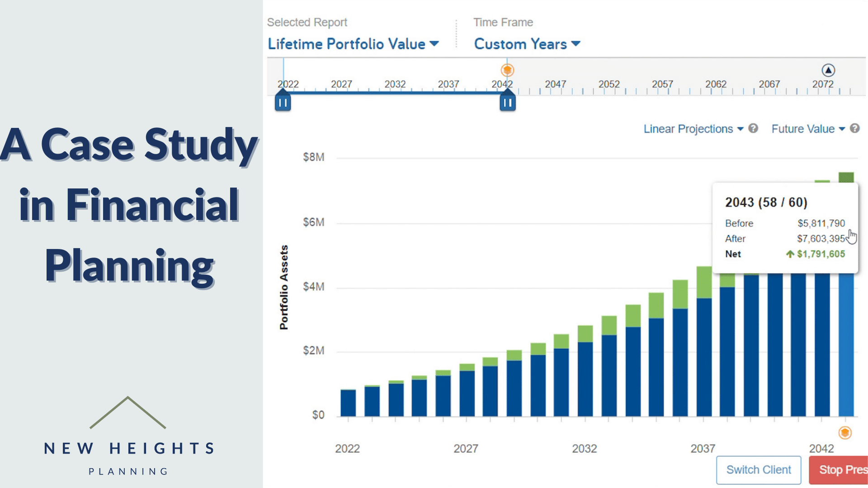868x488 pixels.
Task: Click the 2047 label on the timeline
Action: [x=555, y=84]
